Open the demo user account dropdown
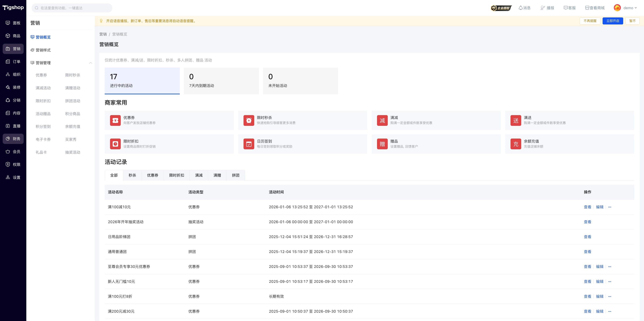Image resolution: width=644 pixels, height=321 pixels. click(x=626, y=8)
